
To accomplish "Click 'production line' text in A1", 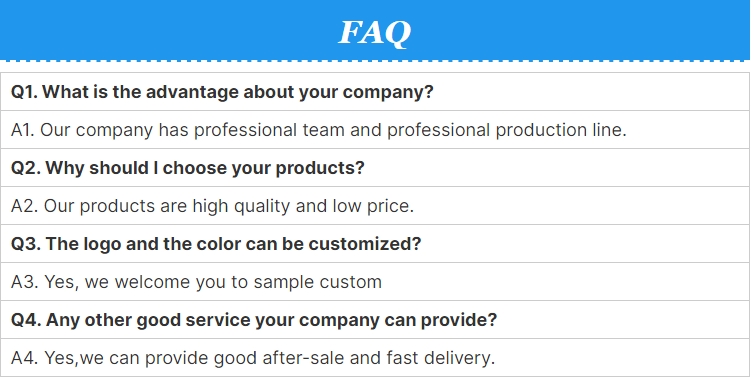I will pos(561,130).
